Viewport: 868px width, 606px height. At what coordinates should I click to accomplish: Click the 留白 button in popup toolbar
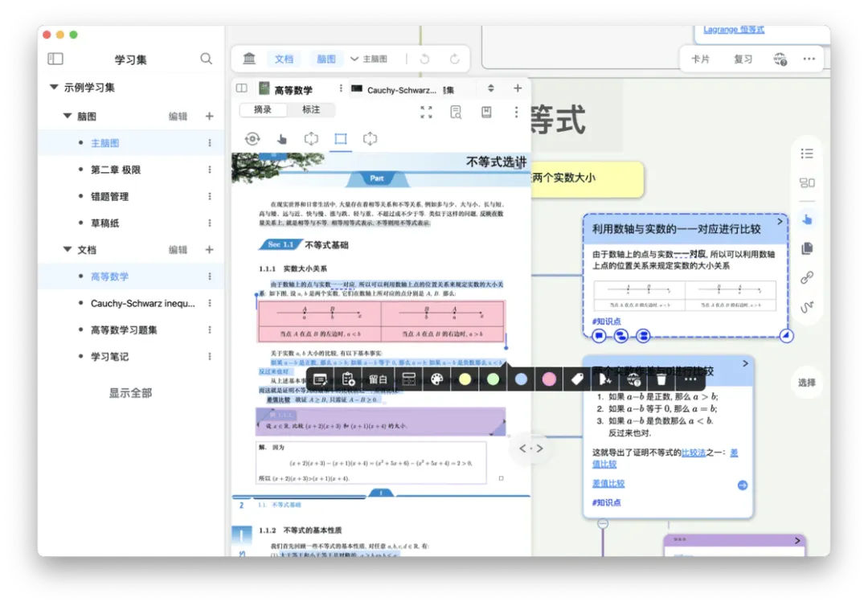coord(378,379)
